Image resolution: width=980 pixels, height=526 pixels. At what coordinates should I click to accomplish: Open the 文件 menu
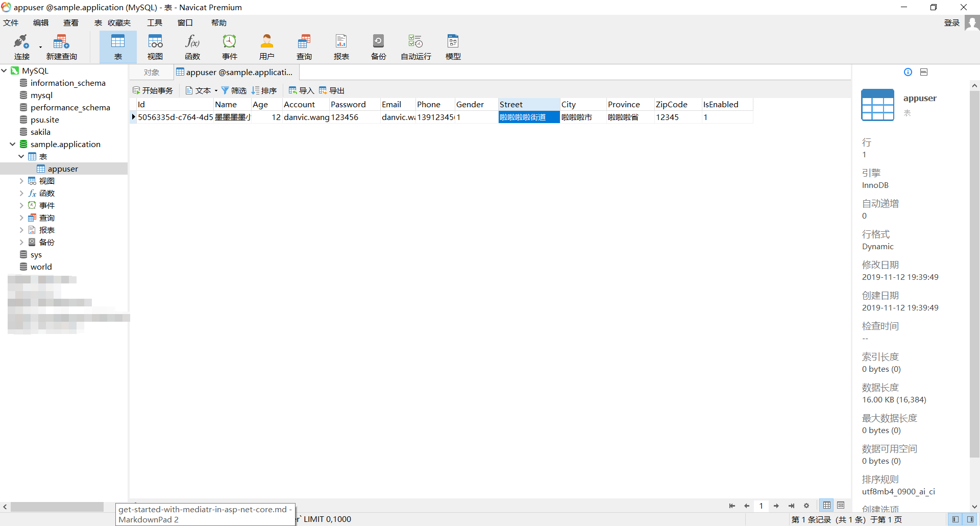[11, 23]
